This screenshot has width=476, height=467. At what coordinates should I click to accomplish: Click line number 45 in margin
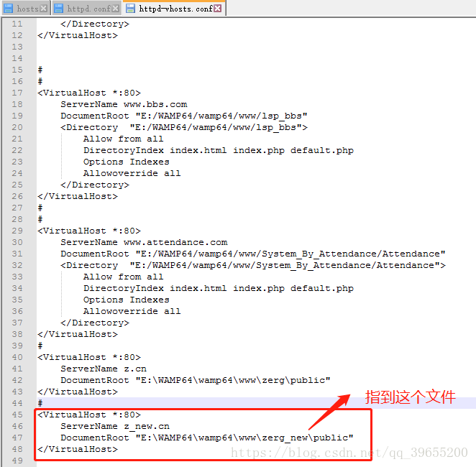(x=17, y=415)
